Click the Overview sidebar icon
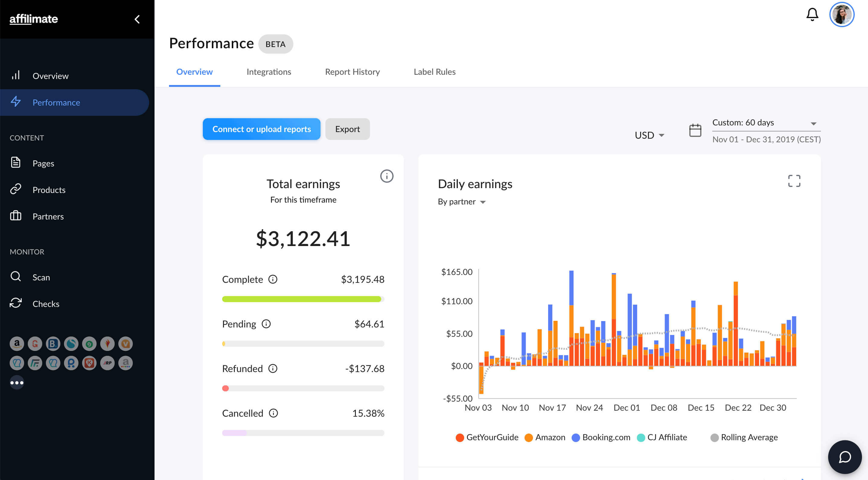Viewport: 868px width, 480px height. [x=16, y=75]
